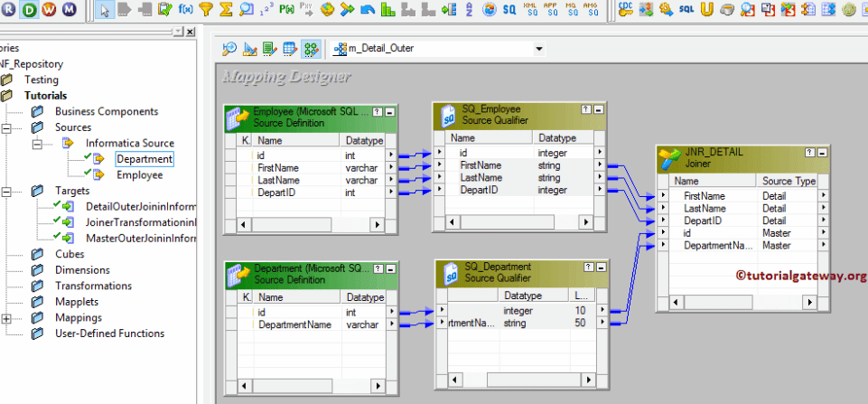
Task: Open the Target Designer workspace tool
Action: click(249, 49)
